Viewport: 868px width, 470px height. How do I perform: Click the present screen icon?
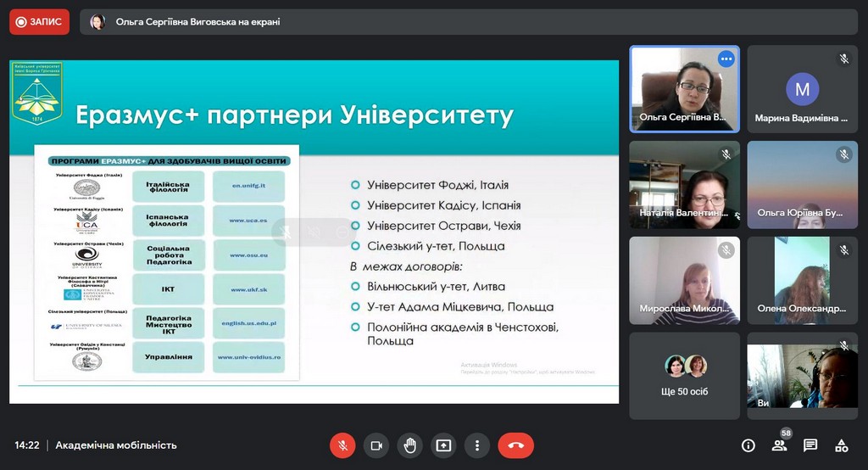click(443, 445)
